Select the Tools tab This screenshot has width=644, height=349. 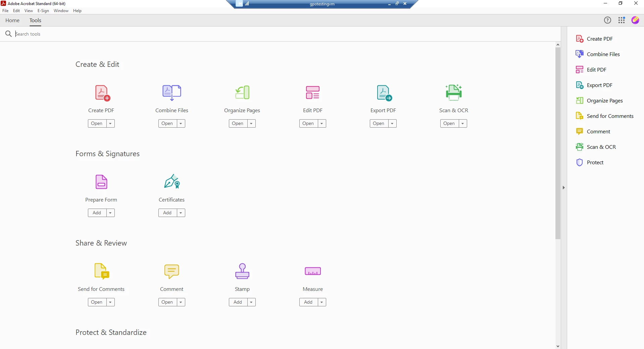tap(35, 20)
